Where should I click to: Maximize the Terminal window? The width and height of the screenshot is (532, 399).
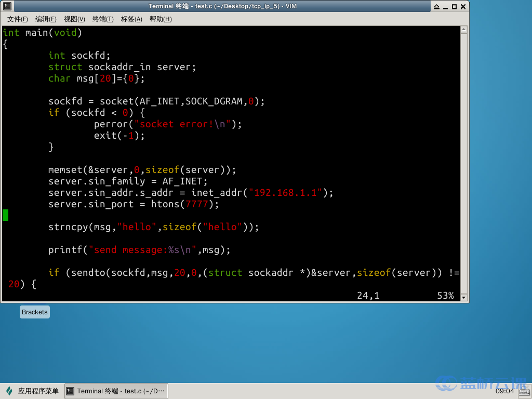click(x=454, y=6)
